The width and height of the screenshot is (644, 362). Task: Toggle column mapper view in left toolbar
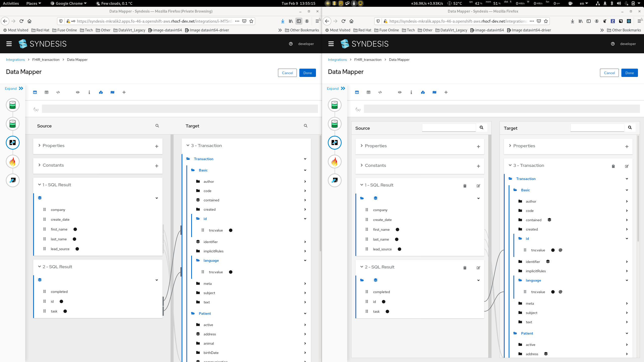(35, 92)
